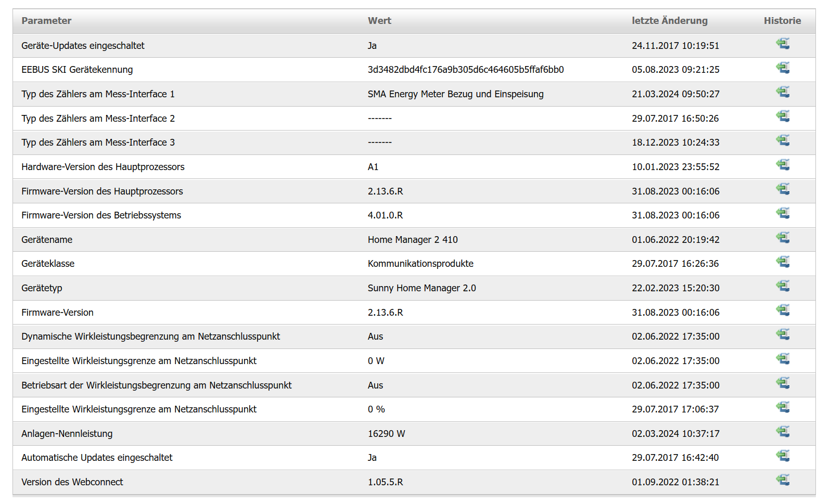Show history of Mess-Interface 1 meter type
This screenshot has height=504, width=817.
783,92
